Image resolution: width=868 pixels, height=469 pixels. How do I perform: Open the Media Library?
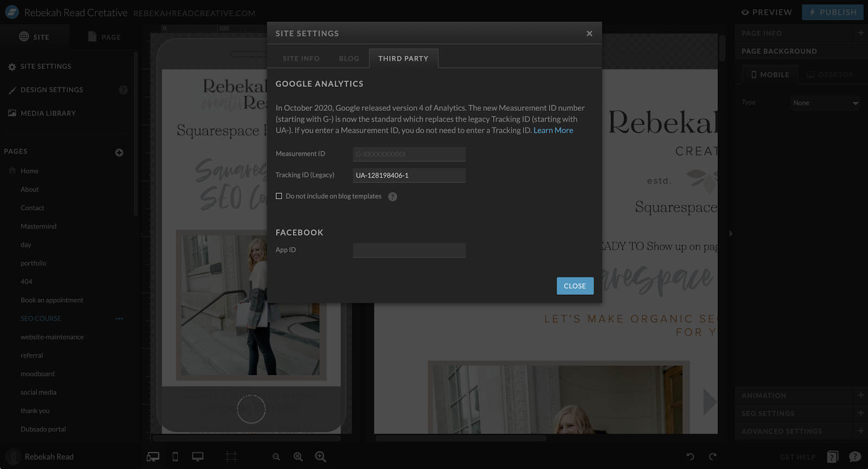pos(48,113)
